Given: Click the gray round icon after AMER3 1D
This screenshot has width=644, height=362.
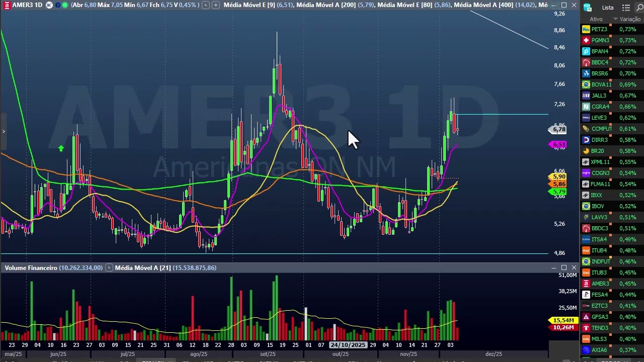Looking at the screenshot, I should pos(49,5).
